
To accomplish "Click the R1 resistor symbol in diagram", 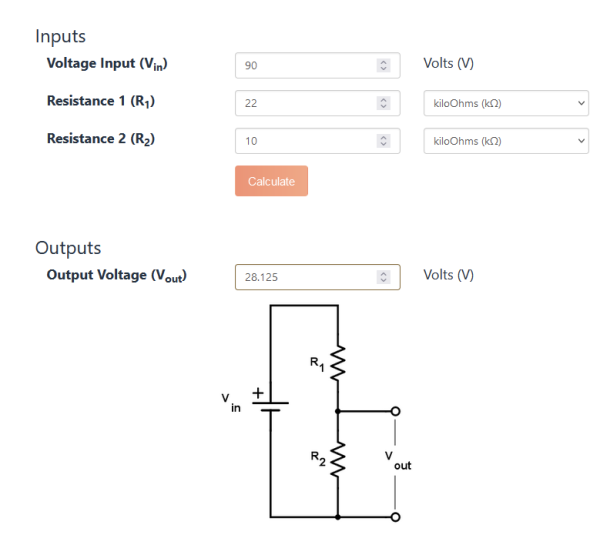I will point(338,363).
